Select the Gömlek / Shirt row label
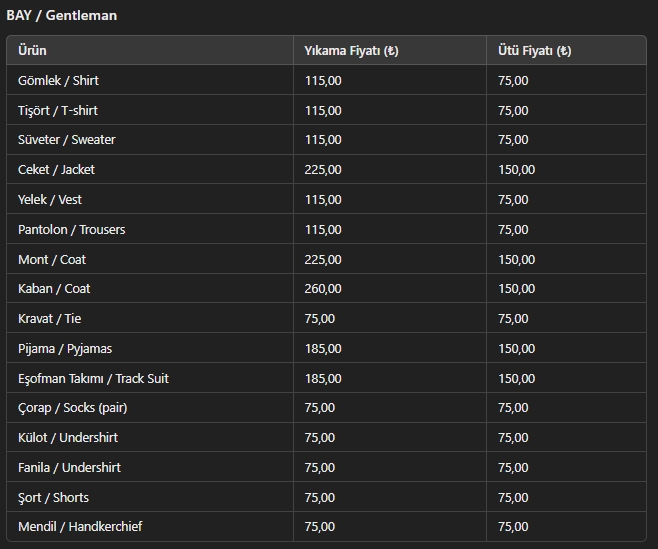Image resolution: width=658 pixels, height=549 pixels. pyautogui.click(x=58, y=80)
